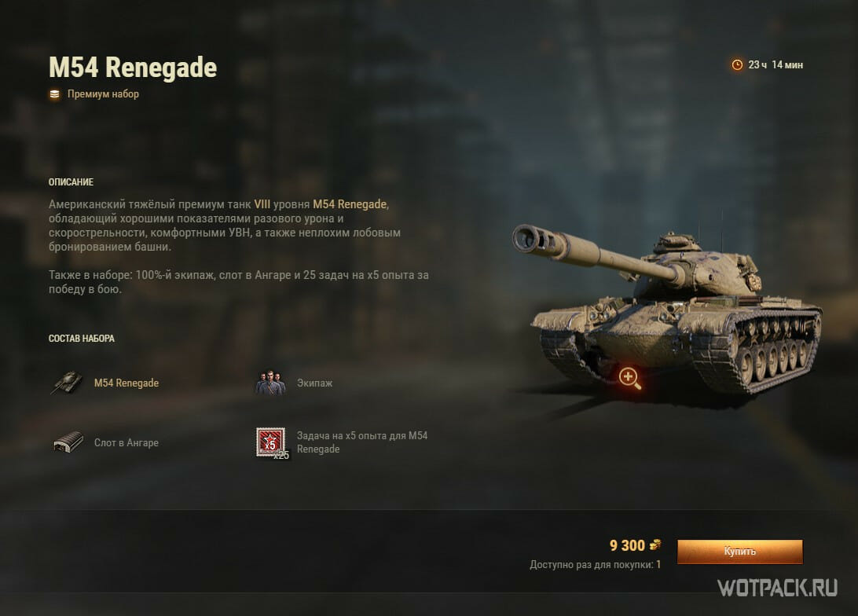Screen dimensions: 858x616
Task: Click the magnifier zoom icon on tank
Action: [x=629, y=377]
